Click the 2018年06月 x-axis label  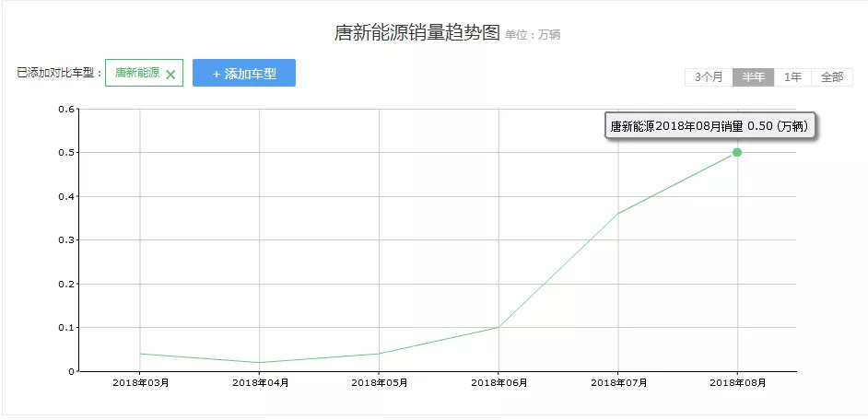499,382
